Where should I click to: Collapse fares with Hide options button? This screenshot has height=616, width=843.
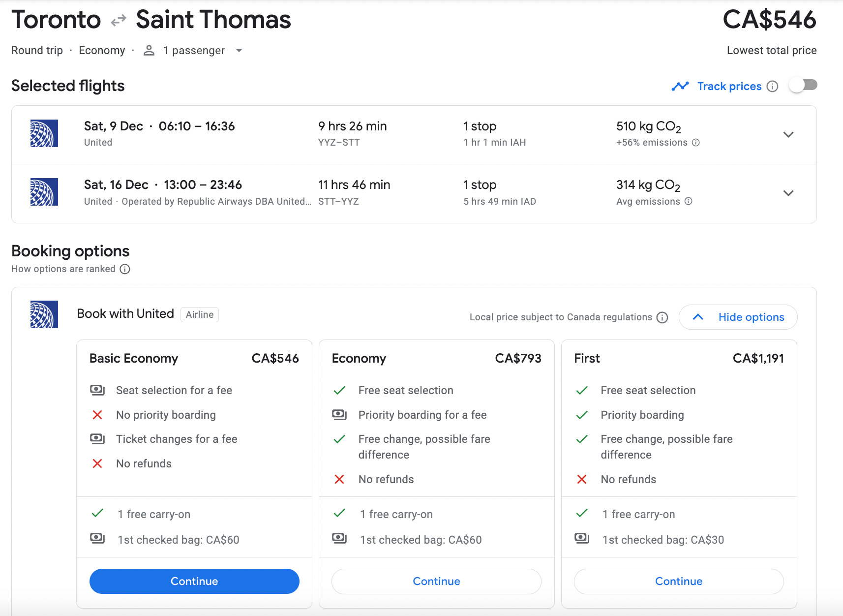coord(738,317)
